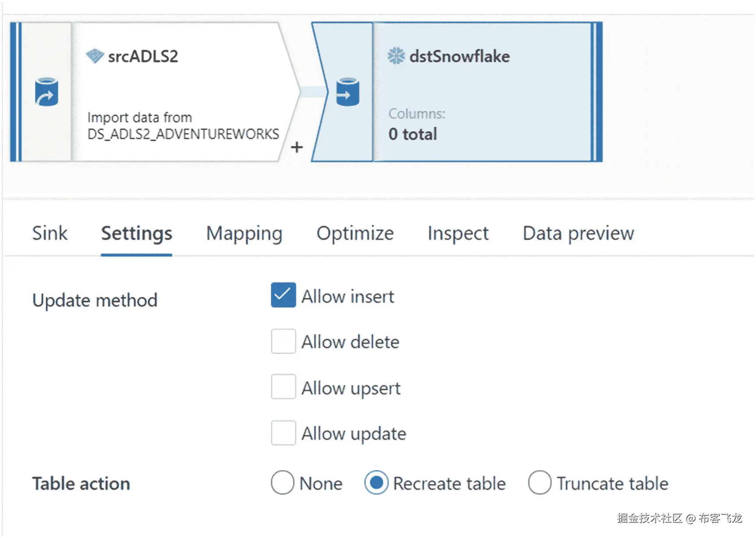Select the dstSnowflake sink node title
Screen dimensions: 756x538
459,57
